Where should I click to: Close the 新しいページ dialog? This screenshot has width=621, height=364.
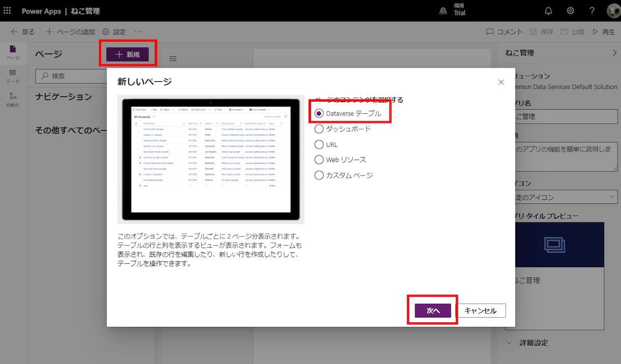click(501, 82)
